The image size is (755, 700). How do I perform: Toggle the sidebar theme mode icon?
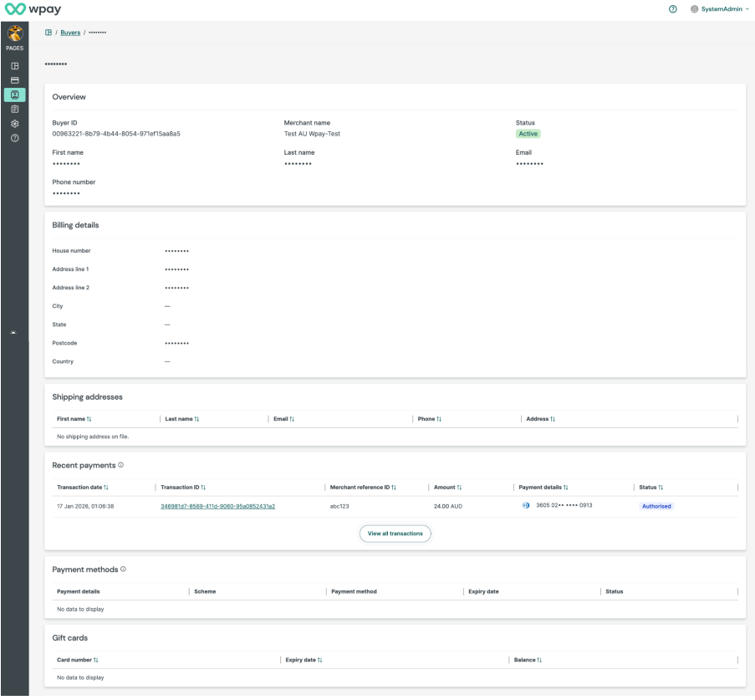click(x=13, y=332)
